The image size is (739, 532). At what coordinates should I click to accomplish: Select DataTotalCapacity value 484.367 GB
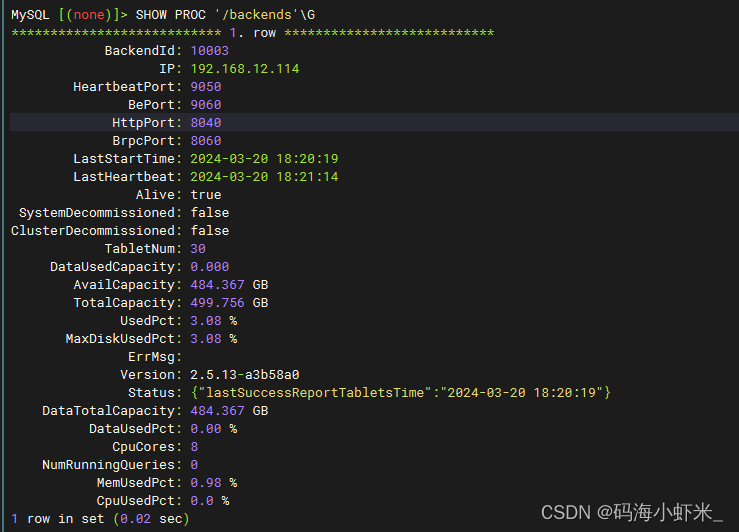click(x=229, y=411)
